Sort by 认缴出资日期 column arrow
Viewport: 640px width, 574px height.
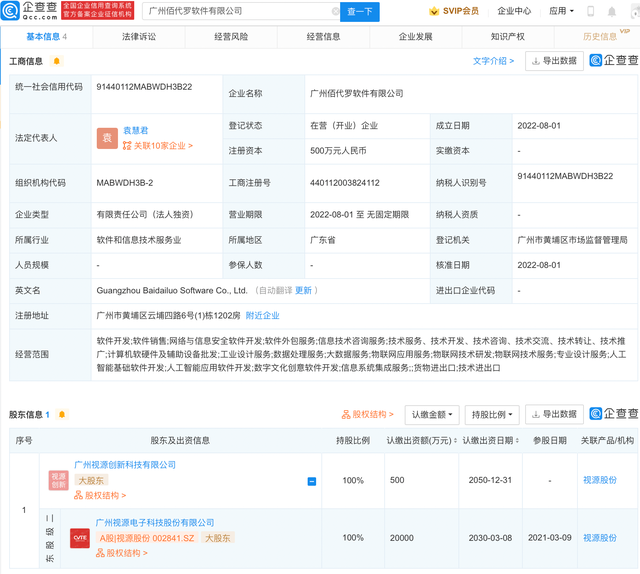click(517, 441)
